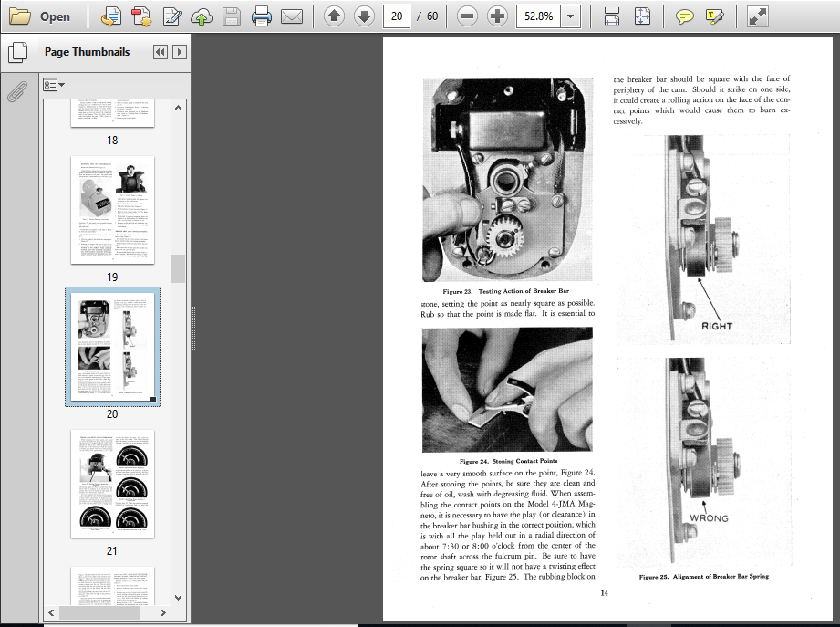Select page 18 thumbnail
Image resolution: width=840 pixels, height=627 pixels.
point(112,113)
